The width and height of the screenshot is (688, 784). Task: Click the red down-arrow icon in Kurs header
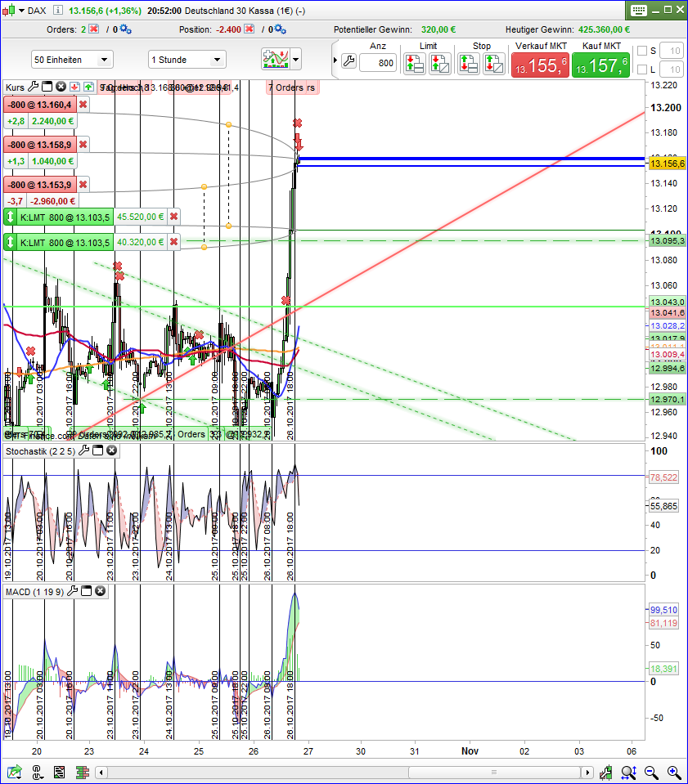pyautogui.click(x=74, y=87)
